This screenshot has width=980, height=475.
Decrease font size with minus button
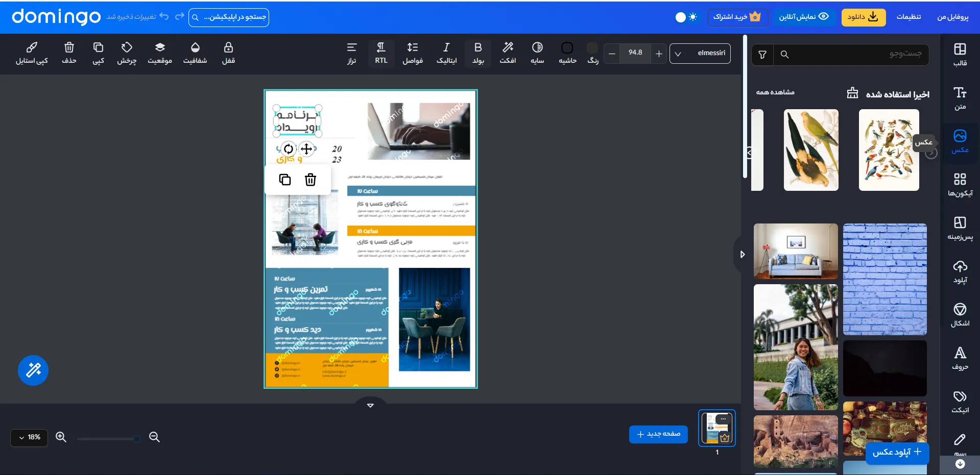pos(612,53)
